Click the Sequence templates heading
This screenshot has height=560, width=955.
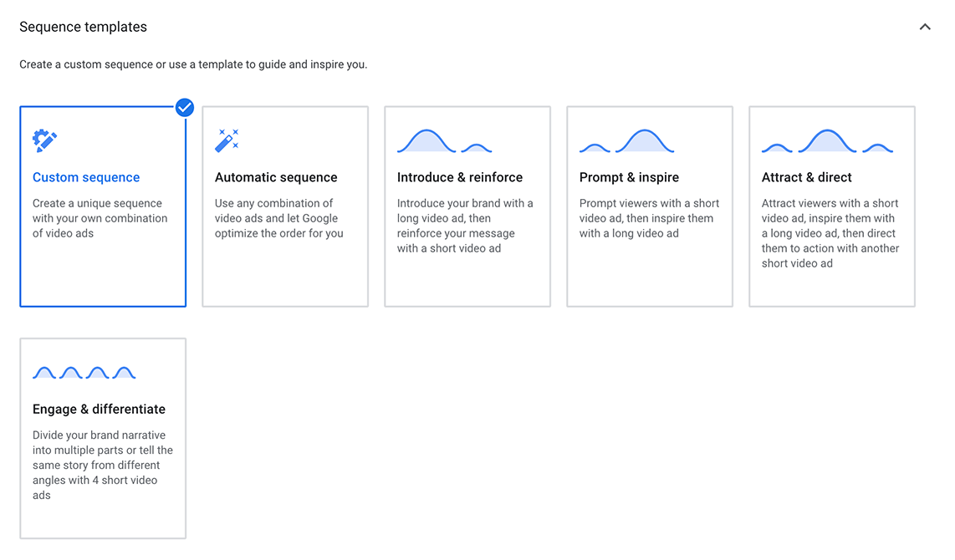tap(83, 27)
